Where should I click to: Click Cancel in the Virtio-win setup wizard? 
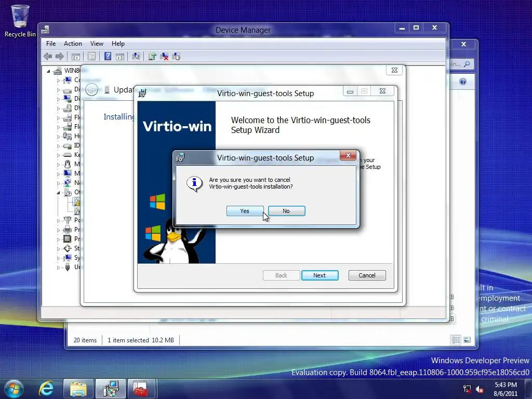point(367,275)
